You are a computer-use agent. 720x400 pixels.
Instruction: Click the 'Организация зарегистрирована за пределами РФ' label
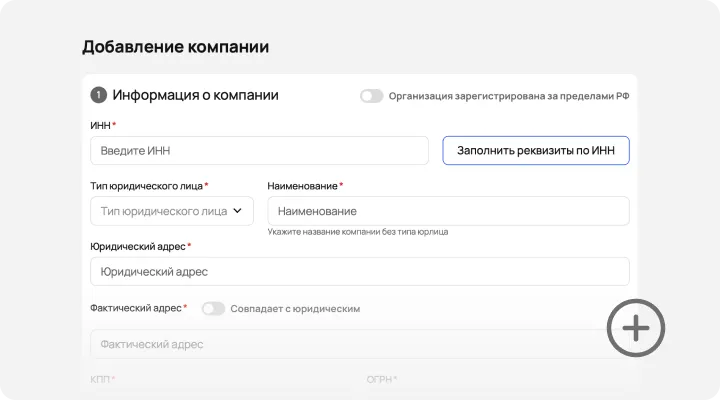[x=509, y=96]
